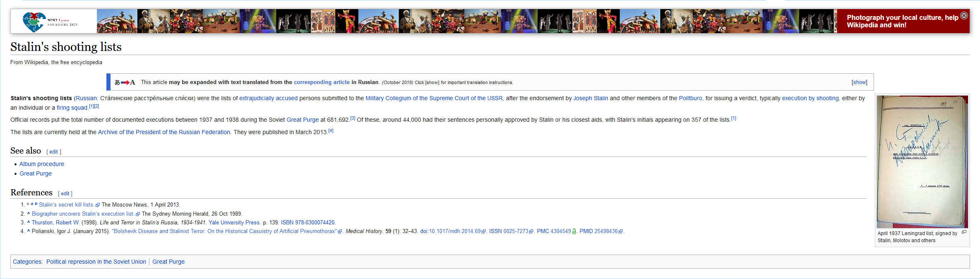Click the 'Stalin's shooting lists' page heading
Screen dimensions: 980x279
tap(66, 47)
